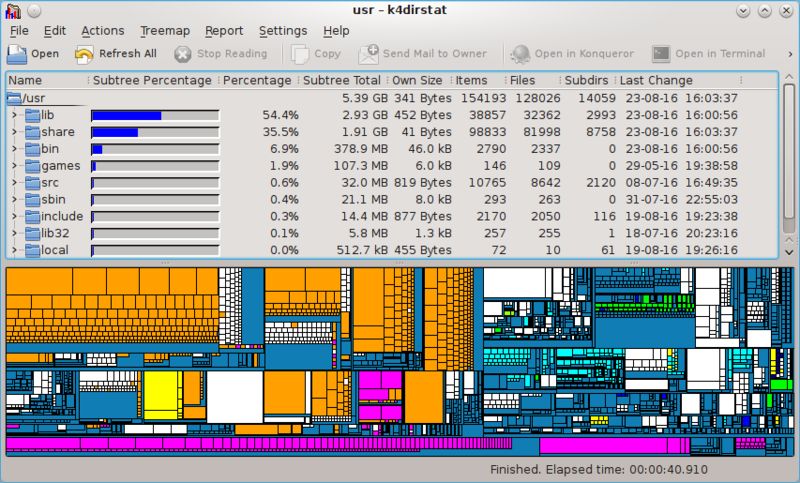Select the large yellow treemap tile
The image size is (800, 483).
(x=160, y=396)
